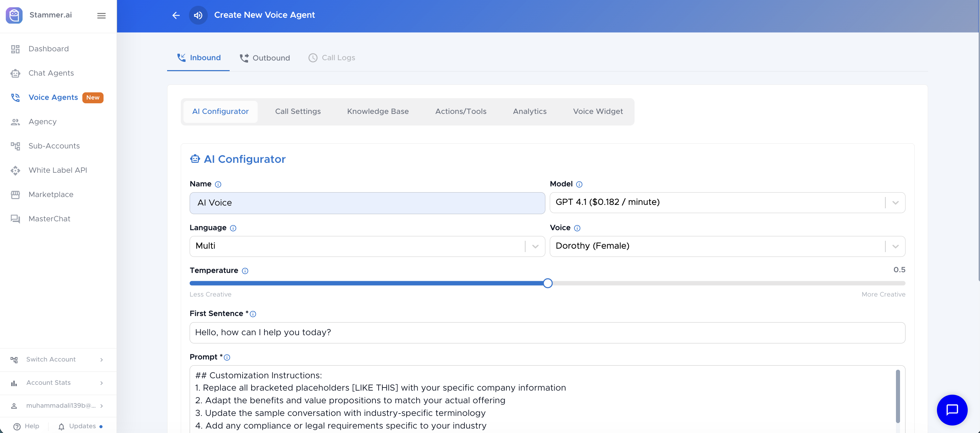Click the New badge beside Voice Agents

[x=93, y=98]
